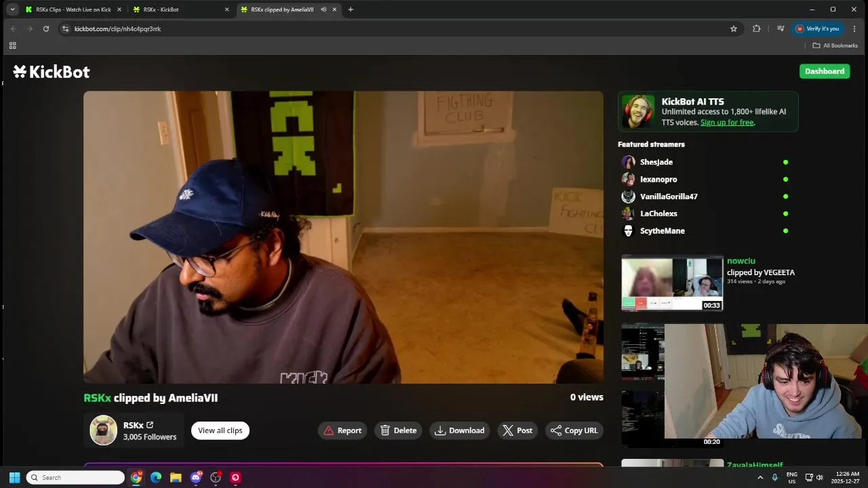
Task: Open File Explorer from the taskbar
Action: (x=176, y=478)
